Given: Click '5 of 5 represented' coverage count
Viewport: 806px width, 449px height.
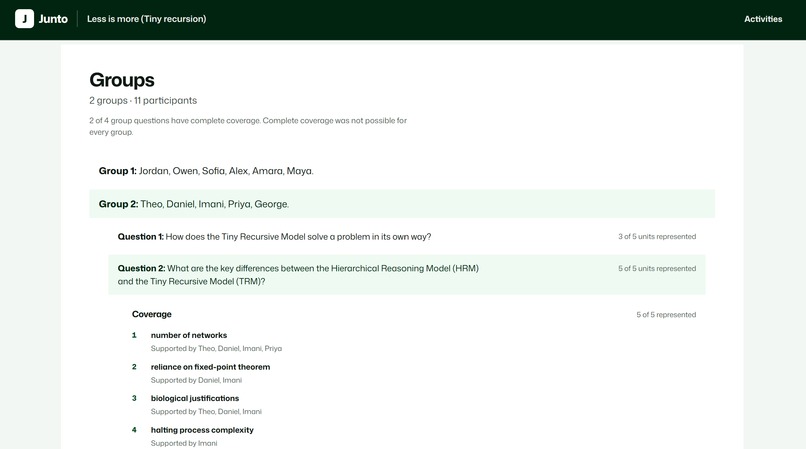Looking at the screenshot, I should (666, 315).
